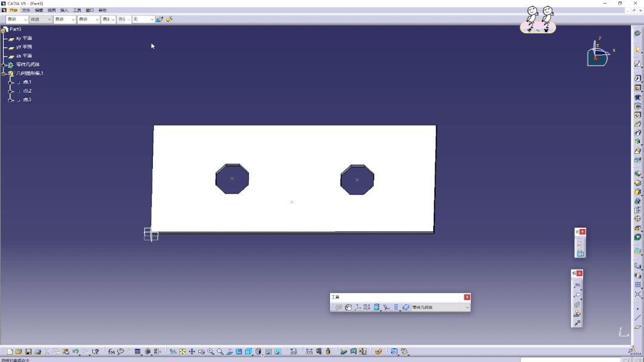This screenshot has width=644, height=362.
Task: Click the Save icon in bottom toolbar
Action: click(28, 352)
